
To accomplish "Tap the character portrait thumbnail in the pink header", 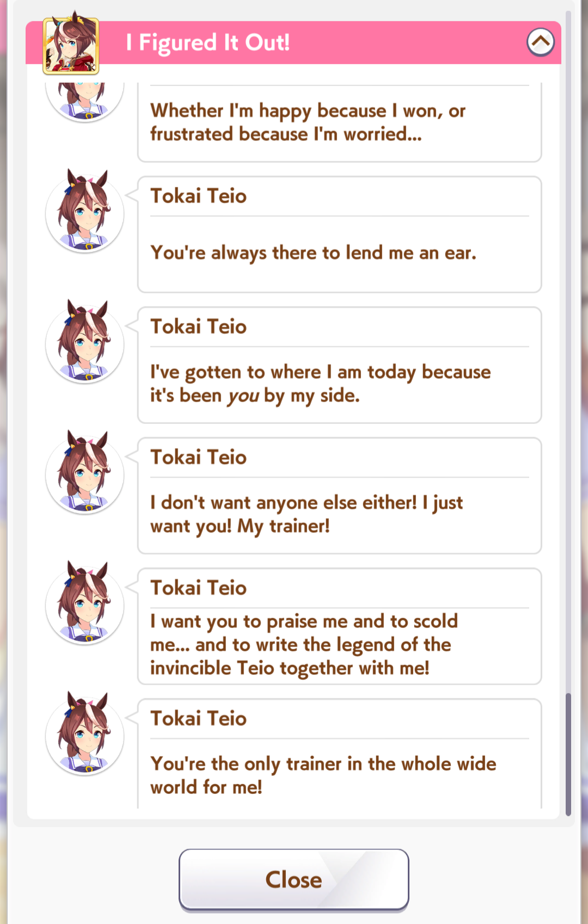I will [71, 46].
